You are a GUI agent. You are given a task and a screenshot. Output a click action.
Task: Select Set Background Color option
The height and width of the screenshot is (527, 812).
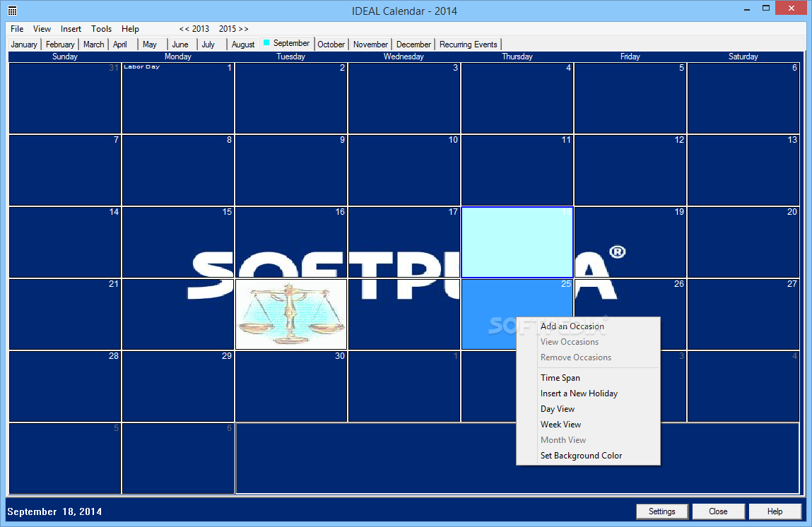[588, 456]
